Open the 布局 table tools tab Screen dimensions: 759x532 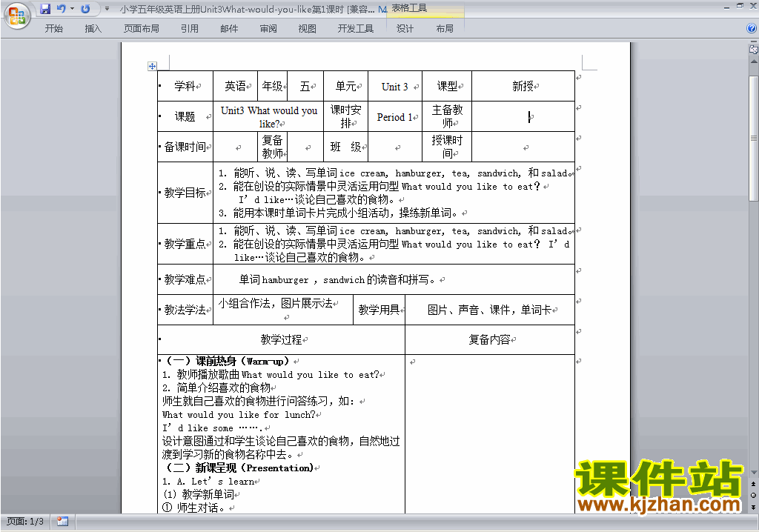click(445, 29)
